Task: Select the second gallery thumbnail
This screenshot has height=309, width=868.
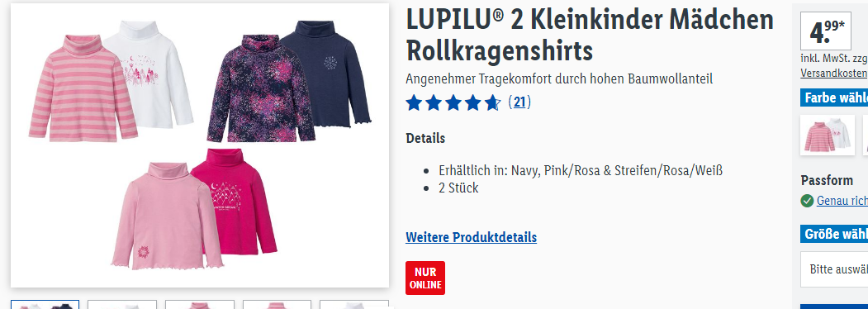Action: pos(122,305)
